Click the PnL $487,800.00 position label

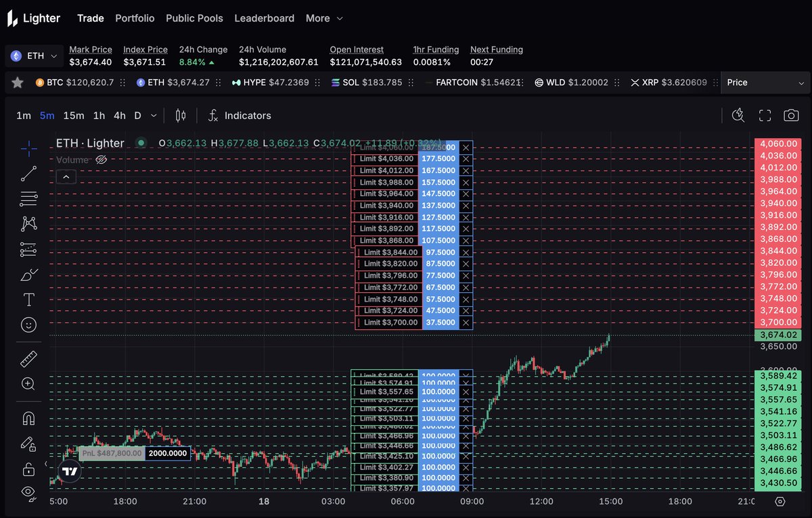112,453
